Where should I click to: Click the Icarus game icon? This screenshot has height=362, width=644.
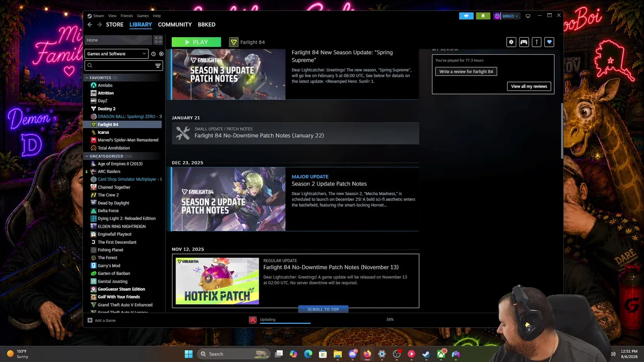94,132
